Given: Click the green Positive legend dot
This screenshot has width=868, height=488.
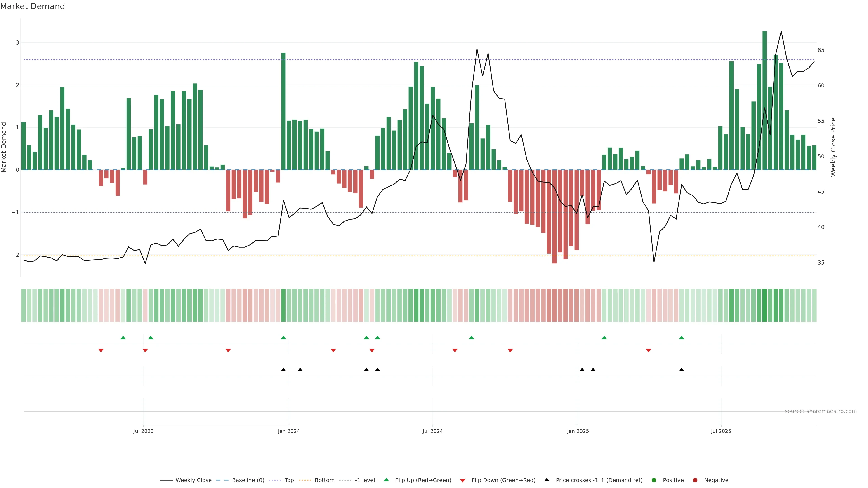Looking at the screenshot, I should pos(654,480).
